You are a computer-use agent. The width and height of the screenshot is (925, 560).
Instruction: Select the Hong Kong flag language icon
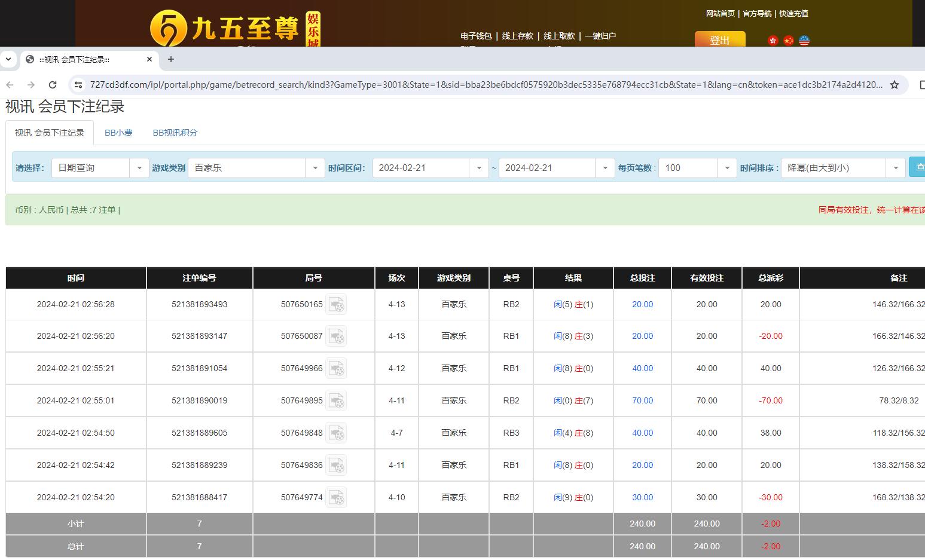(773, 41)
